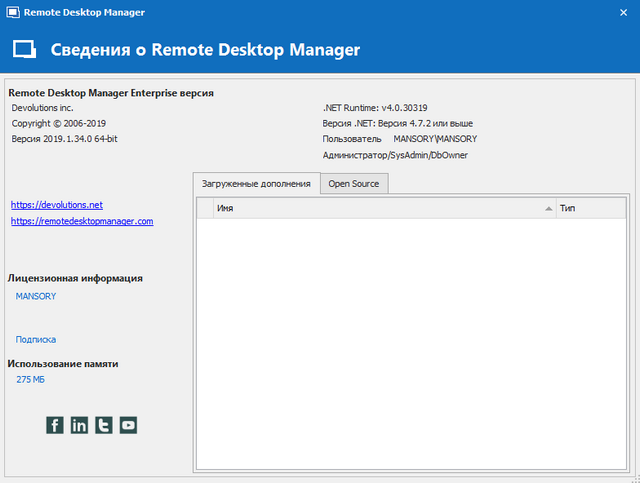
Task: Click the blank row indicator header cell
Action: coord(205,208)
